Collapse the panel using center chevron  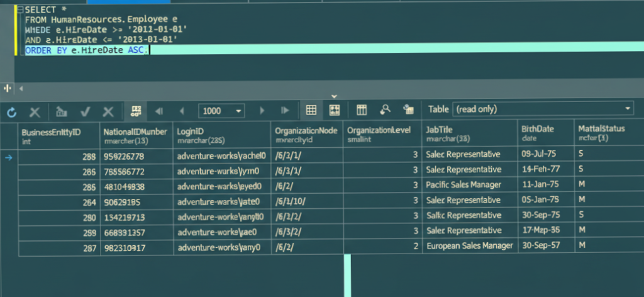pyautogui.click(x=334, y=96)
